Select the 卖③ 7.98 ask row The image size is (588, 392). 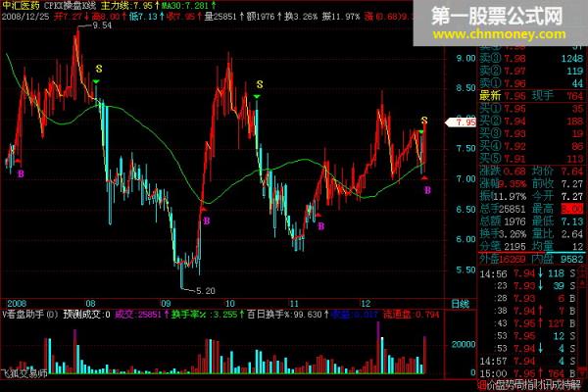click(532, 59)
